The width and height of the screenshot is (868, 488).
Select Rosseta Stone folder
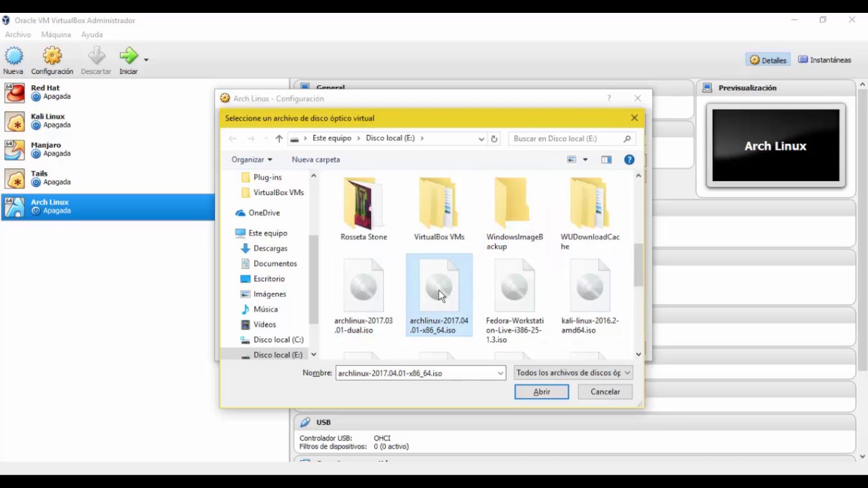[363, 209]
